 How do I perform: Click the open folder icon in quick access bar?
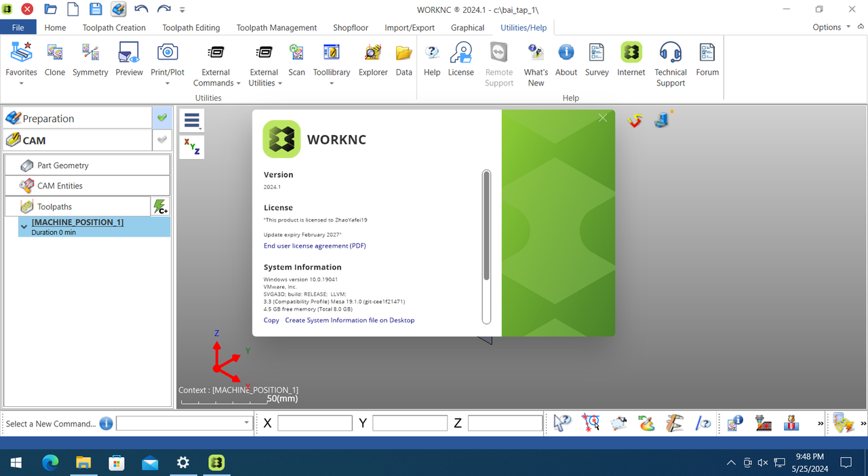pos(50,9)
